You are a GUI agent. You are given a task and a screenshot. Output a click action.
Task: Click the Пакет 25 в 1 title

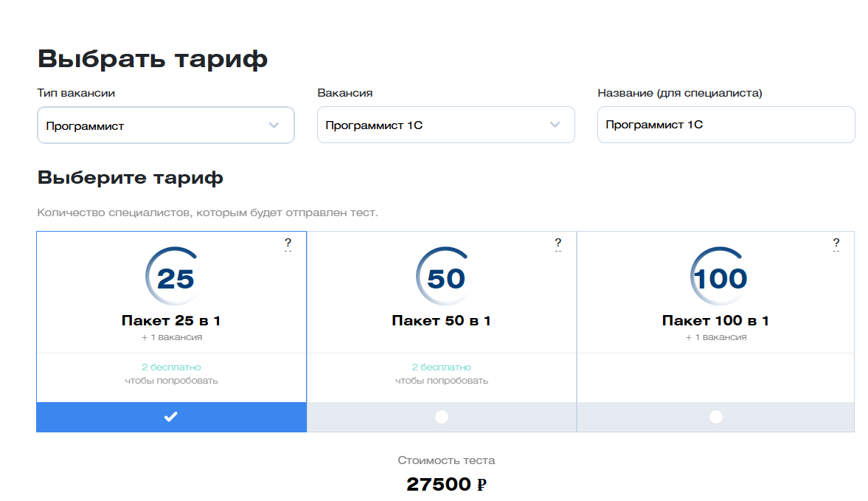(x=171, y=320)
